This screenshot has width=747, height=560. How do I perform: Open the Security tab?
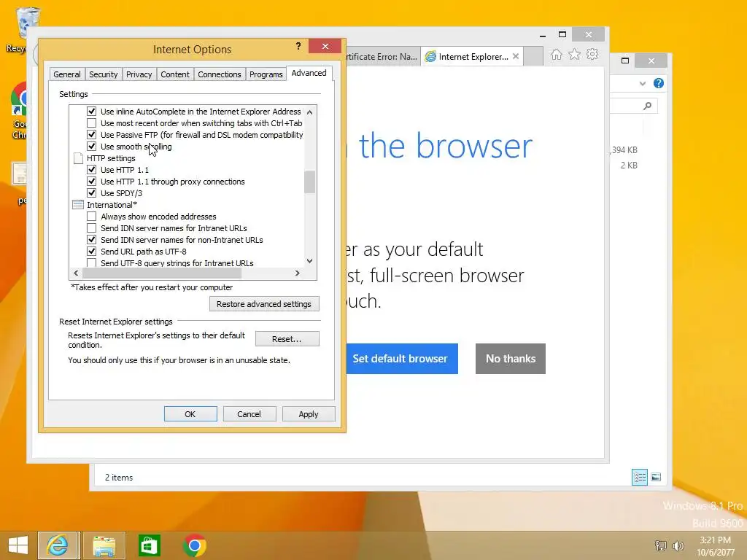point(103,74)
